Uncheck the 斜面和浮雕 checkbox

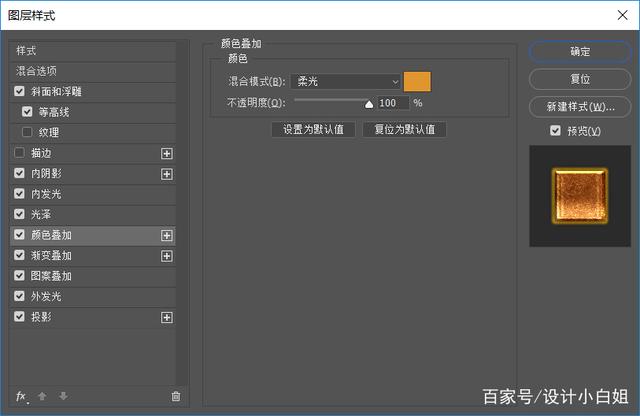(19, 91)
